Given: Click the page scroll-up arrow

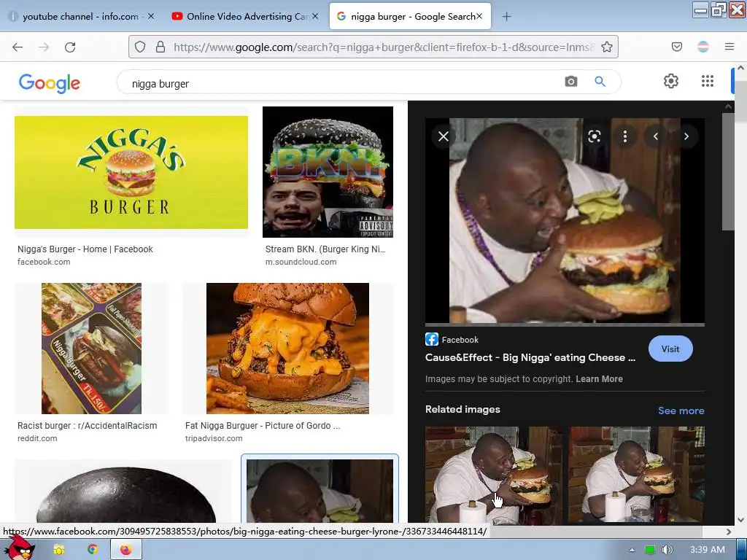Looking at the screenshot, I should [x=740, y=68].
